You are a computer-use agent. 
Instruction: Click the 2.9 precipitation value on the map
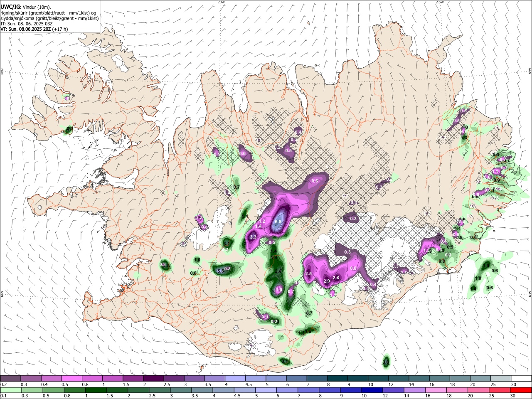coord(327,281)
